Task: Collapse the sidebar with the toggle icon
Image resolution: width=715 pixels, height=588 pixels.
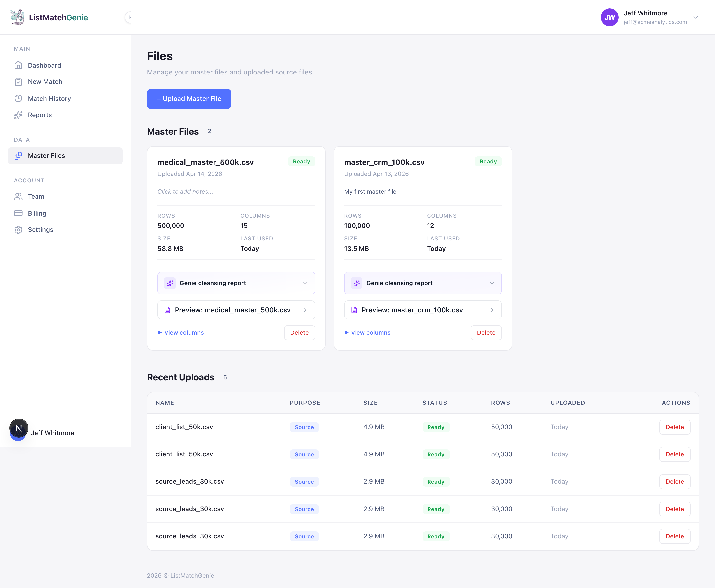Action: coord(128,17)
